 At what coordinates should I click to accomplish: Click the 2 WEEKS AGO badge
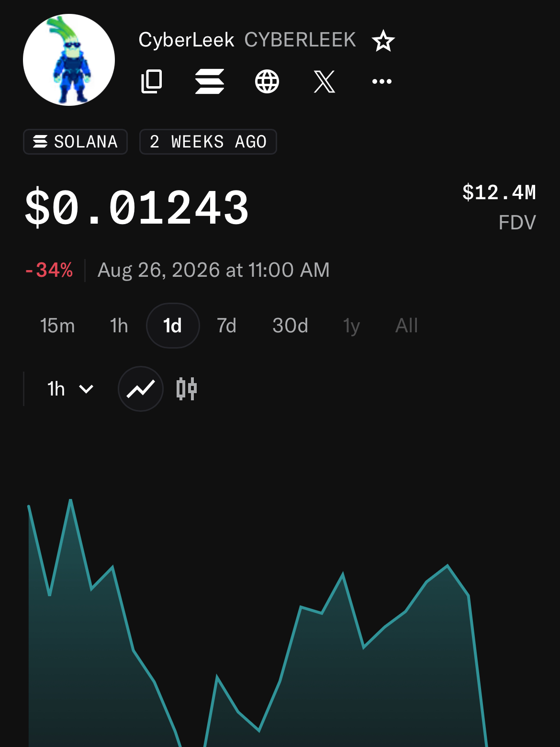click(x=208, y=142)
